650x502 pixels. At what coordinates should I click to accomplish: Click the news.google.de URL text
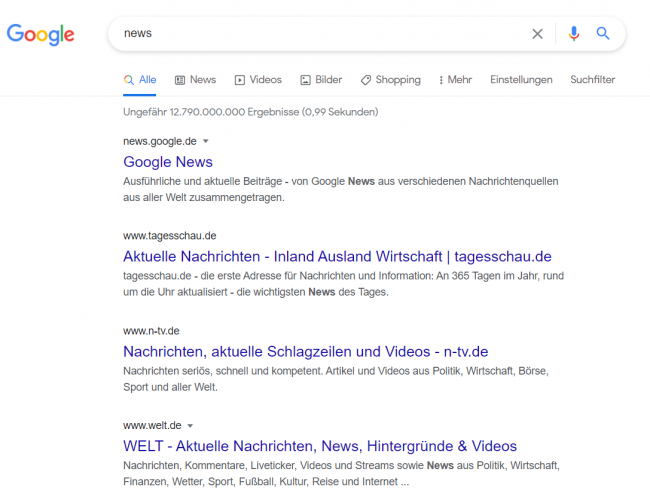[160, 141]
